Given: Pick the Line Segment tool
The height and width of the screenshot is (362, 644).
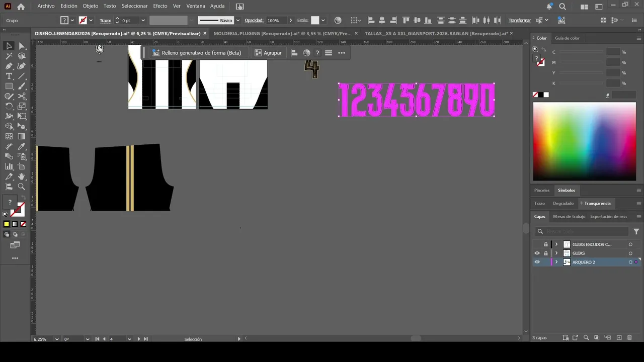Looking at the screenshot, I should point(22,76).
